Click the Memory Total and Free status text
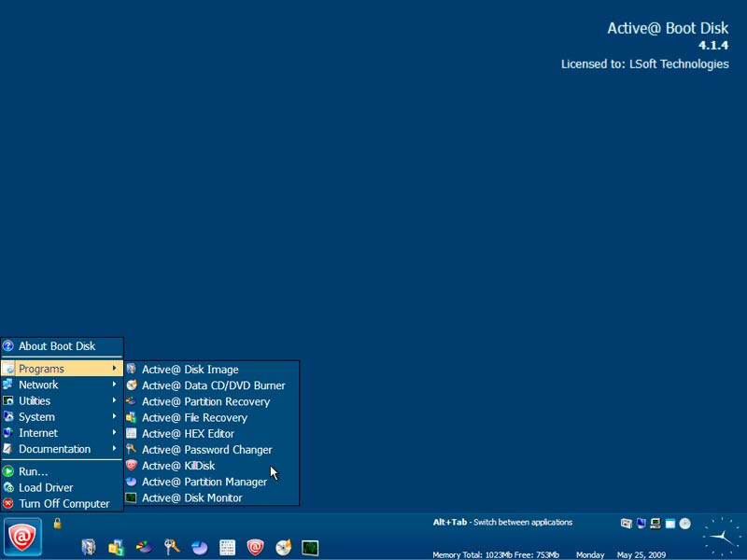The width and height of the screenshot is (747, 560). (x=496, y=554)
